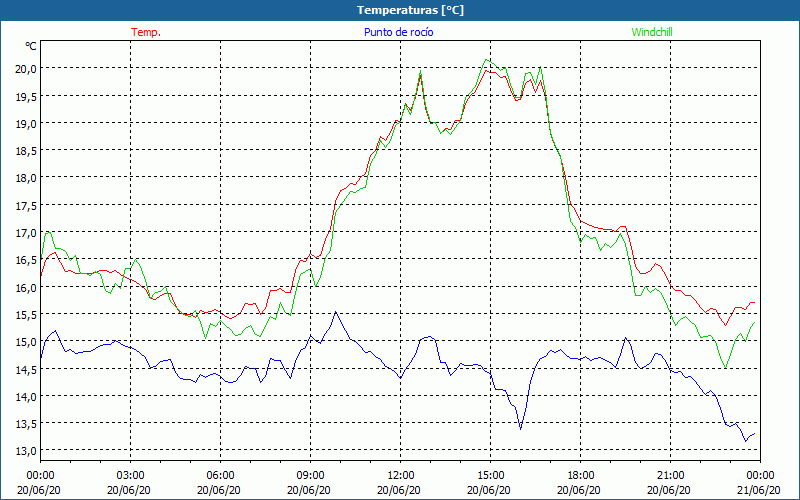This screenshot has width=800, height=500.
Task: Select the green 'Windchill' legend label
Action: [652, 32]
